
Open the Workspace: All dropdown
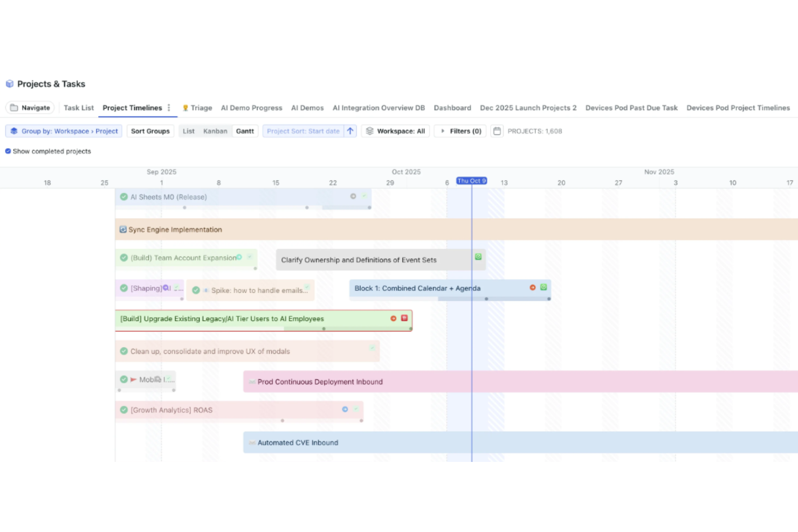(396, 131)
